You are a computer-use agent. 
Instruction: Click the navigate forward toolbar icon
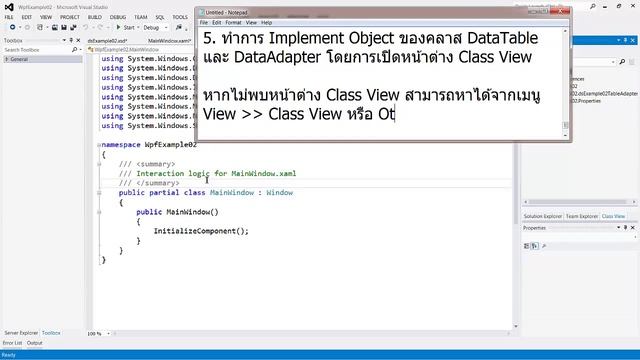tap(27, 27)
